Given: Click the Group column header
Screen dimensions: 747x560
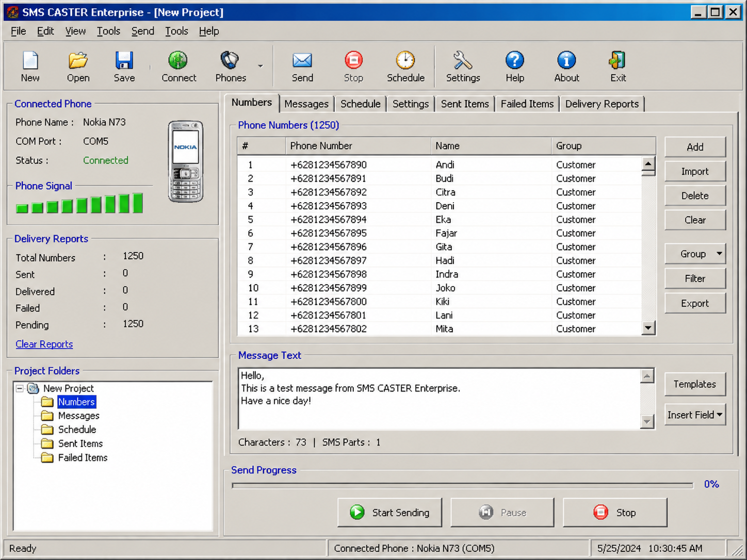Looking at the screenshot, I should coord(604,146).
